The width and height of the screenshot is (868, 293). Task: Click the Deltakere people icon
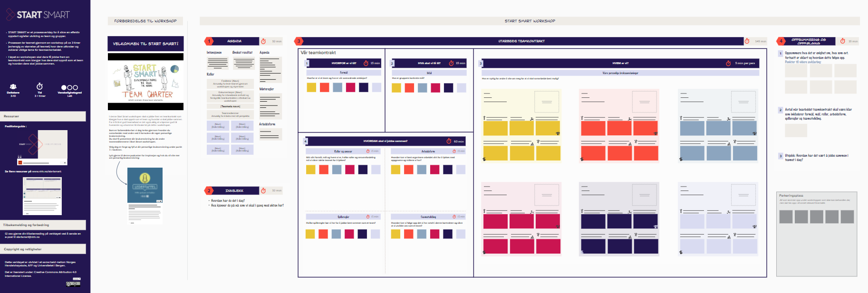click(13, 86)
